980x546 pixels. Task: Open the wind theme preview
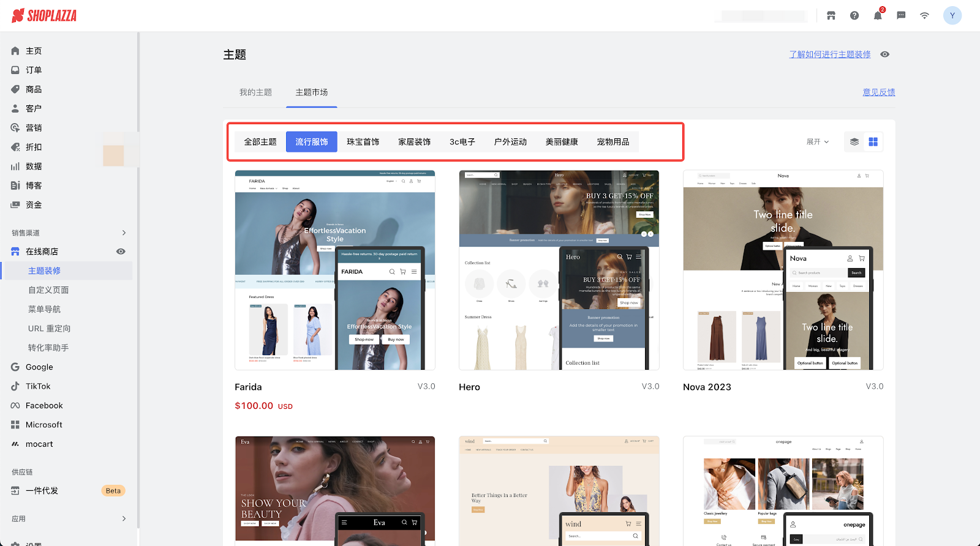pyautogui.click(x=559, y=491)
